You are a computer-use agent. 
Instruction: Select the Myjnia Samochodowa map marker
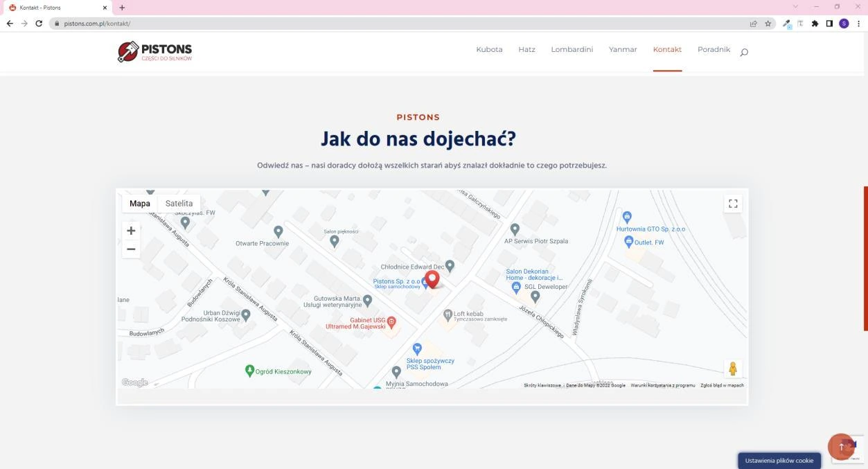(396, 373)
